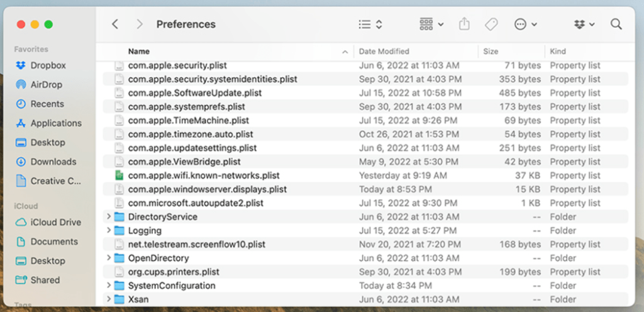Open the Dropbox toolbar menu

click(x=584, y=25)
